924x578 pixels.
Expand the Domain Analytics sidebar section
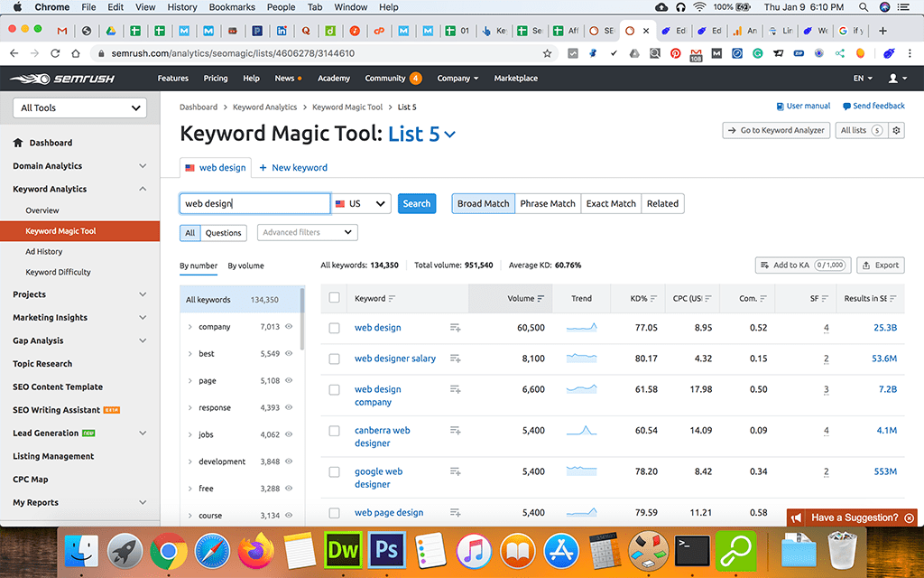[143, 166]
